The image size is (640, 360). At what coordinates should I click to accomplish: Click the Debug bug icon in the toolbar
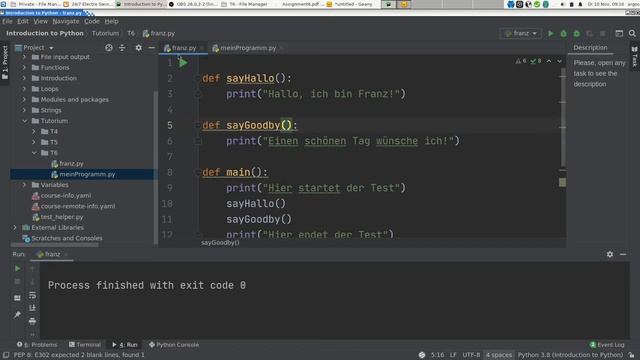[x=564, y=33]
